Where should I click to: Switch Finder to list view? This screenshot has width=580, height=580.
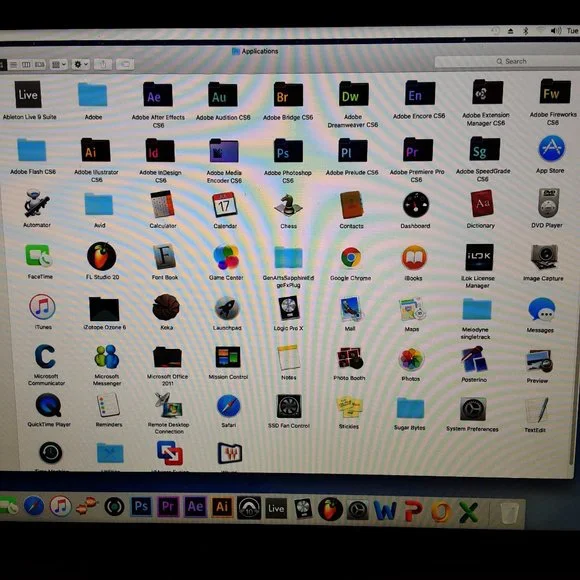click(x=14, y=65)
